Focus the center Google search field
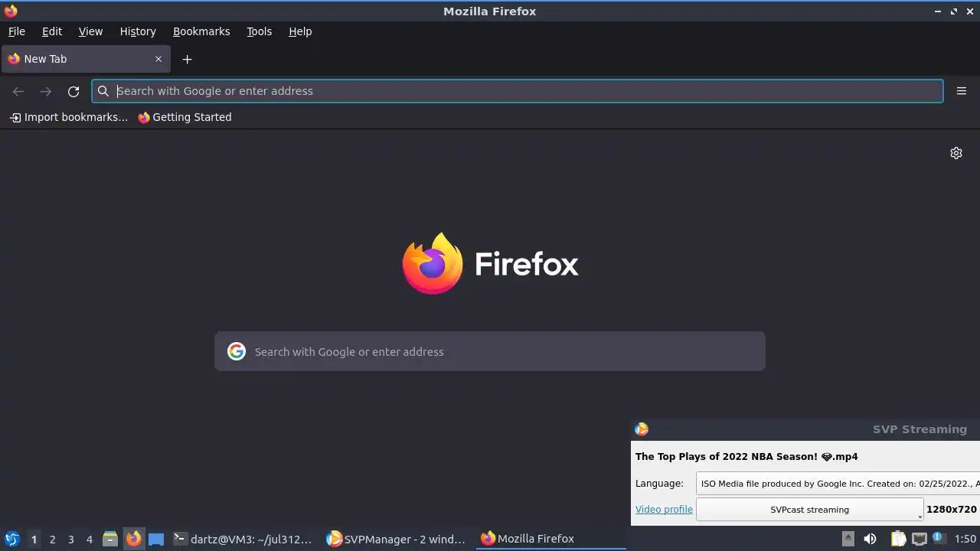The width and height of the screenshot is (980, 551). [490, 351]
